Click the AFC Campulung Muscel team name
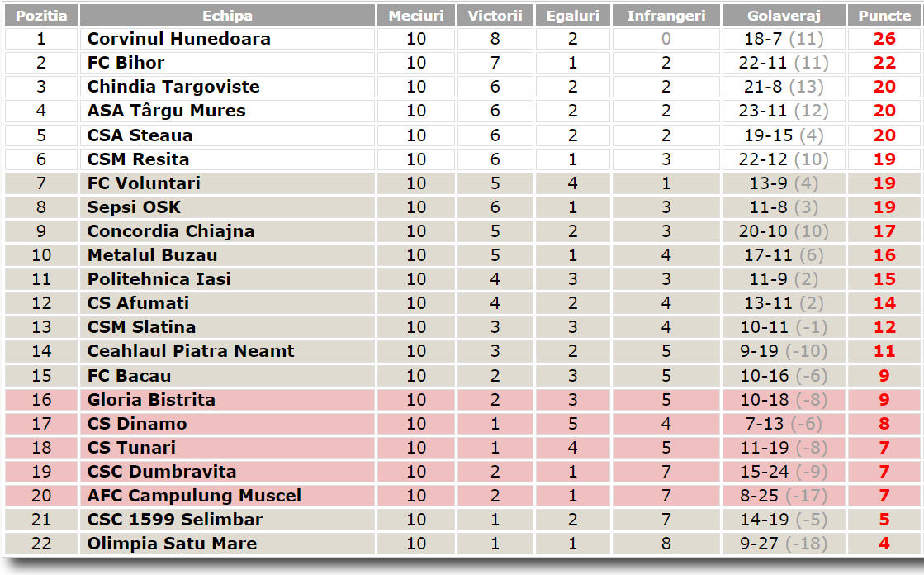The height and width of the screenshot is (575, 924). (194, 496)
